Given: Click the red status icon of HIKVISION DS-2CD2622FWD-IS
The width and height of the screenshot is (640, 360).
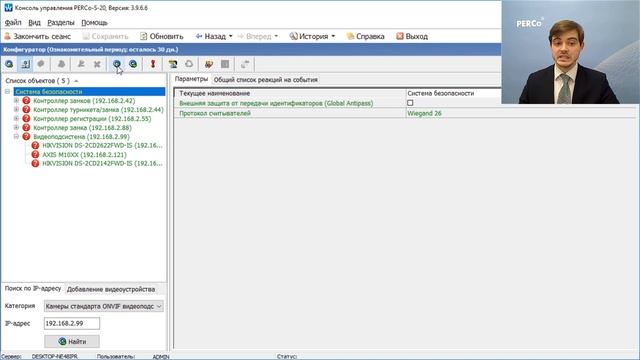Looking at the screenshot, I should tap(36, 145).
